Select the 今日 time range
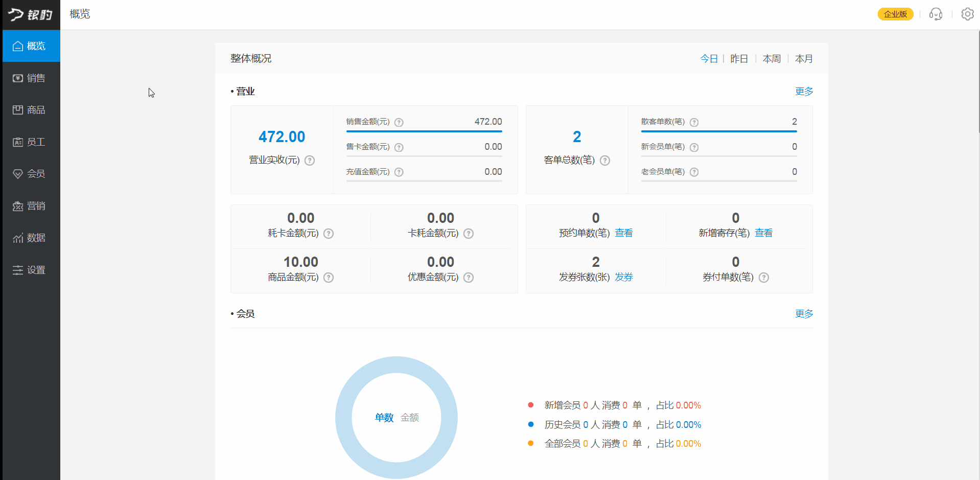This screenshot has height=480, width=980. click(709, 59)
